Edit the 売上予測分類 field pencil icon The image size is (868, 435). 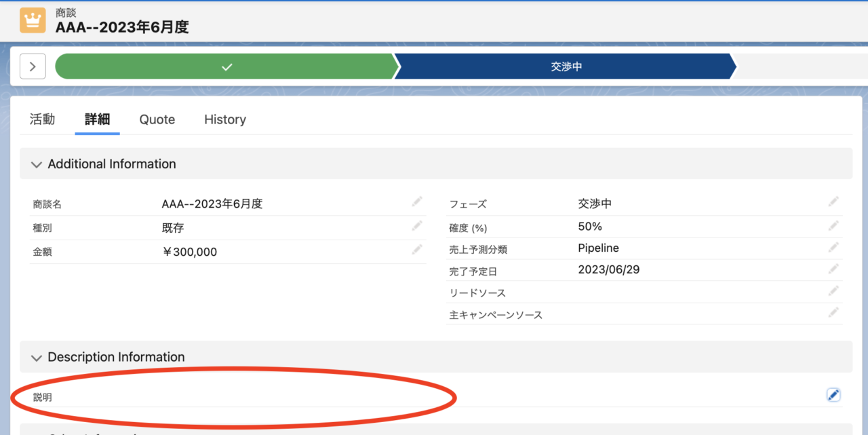pos(833,247)
